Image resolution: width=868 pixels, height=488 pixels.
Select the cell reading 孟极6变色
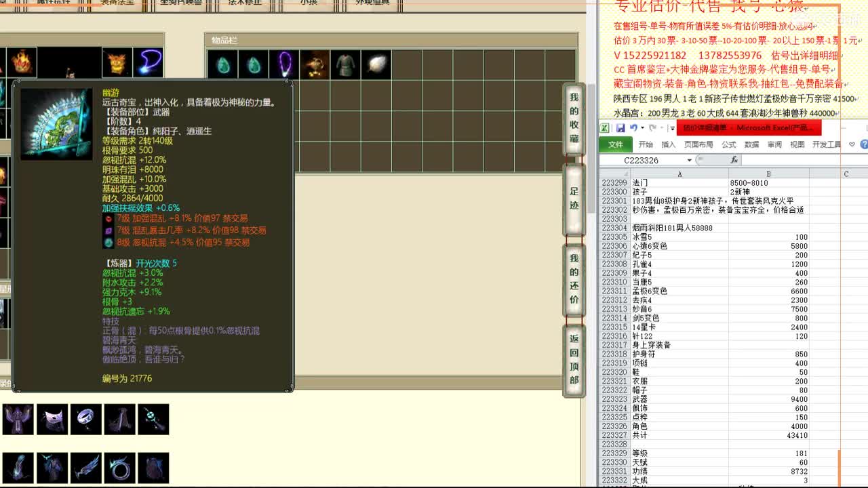pyautogui.click(x=679, y=291)
